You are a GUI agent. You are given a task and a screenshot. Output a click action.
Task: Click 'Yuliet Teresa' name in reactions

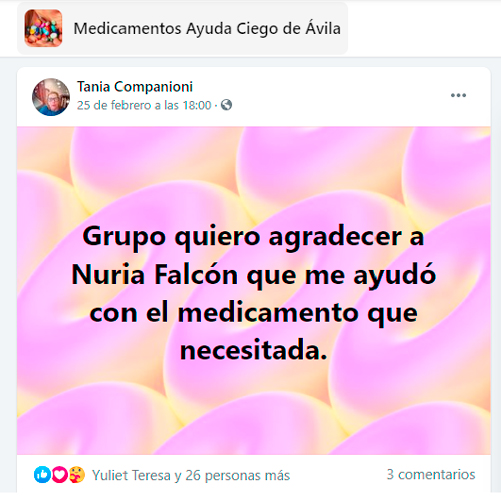tap(131, 475)
